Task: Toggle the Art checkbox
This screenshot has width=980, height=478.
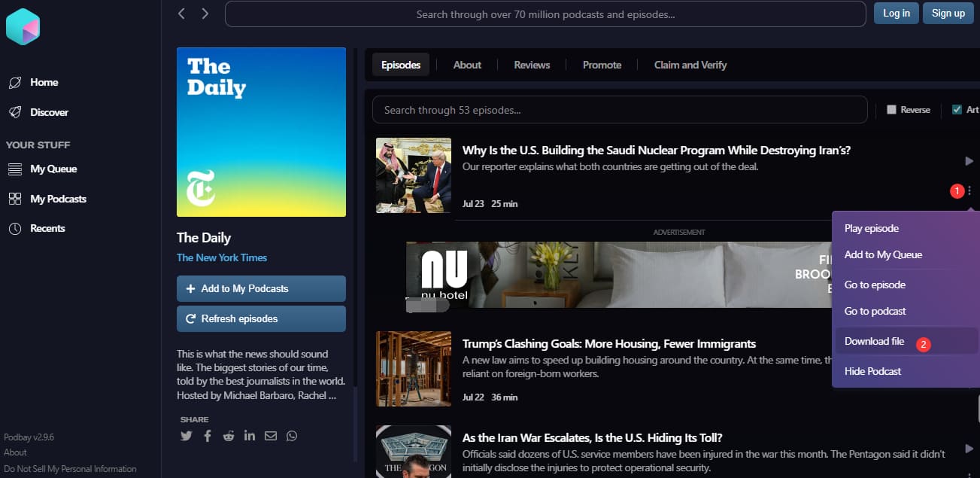Action: [x=957, y=110]
